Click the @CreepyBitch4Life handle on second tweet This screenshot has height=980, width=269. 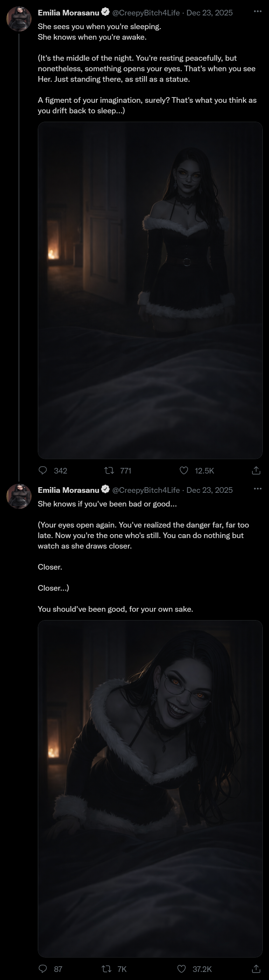click(146, 490)
